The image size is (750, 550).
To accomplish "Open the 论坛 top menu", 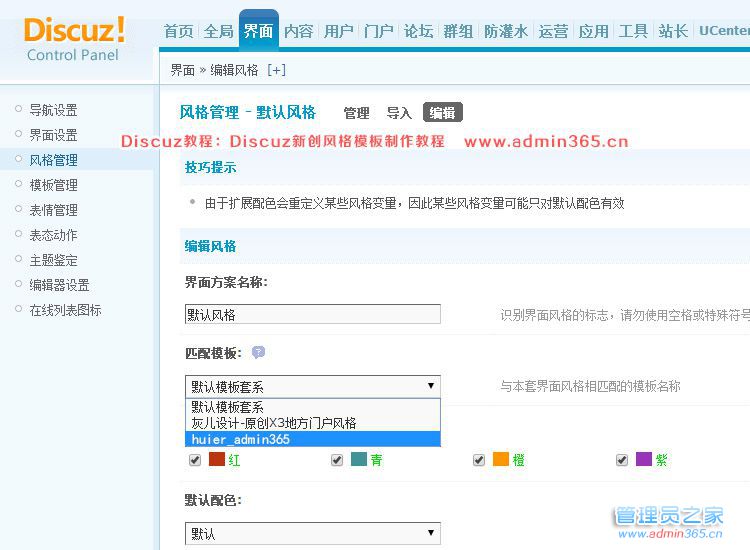I will (x=419, y=31).
